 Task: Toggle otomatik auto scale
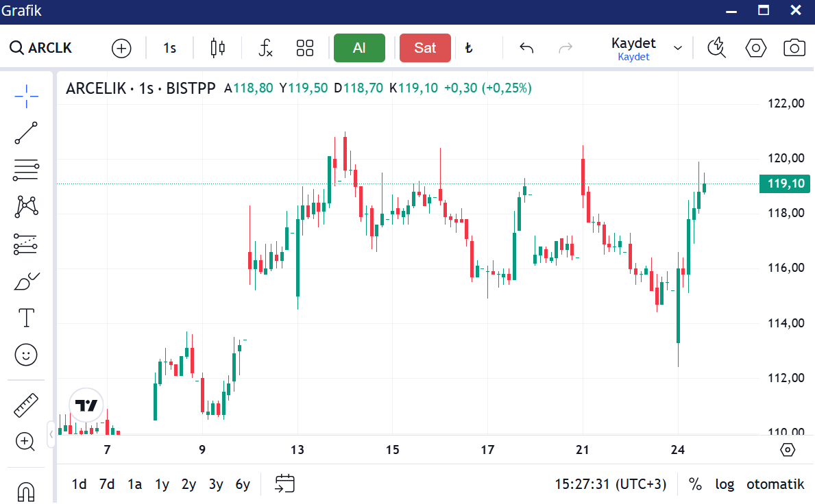click(x=775, y=484)
